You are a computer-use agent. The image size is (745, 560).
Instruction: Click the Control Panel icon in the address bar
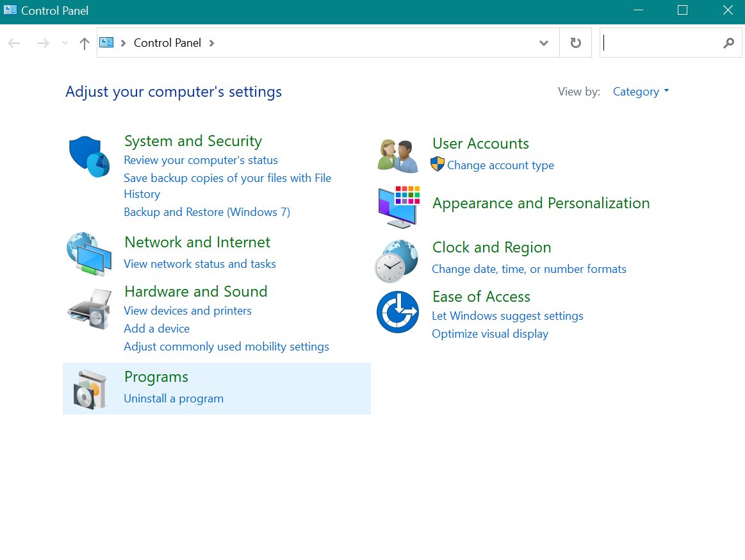coord(106,42)
